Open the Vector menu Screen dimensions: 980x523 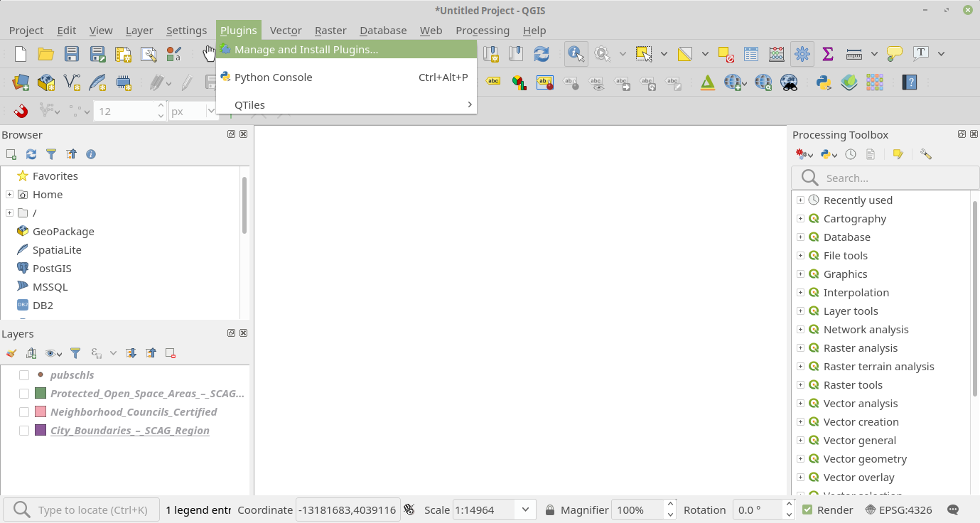click(286, 31)
